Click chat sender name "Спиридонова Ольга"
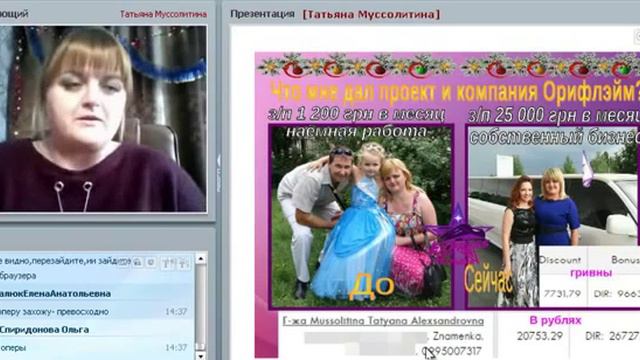Image resolution: width=640 pixels, height=360 pixels. point(44,329)
